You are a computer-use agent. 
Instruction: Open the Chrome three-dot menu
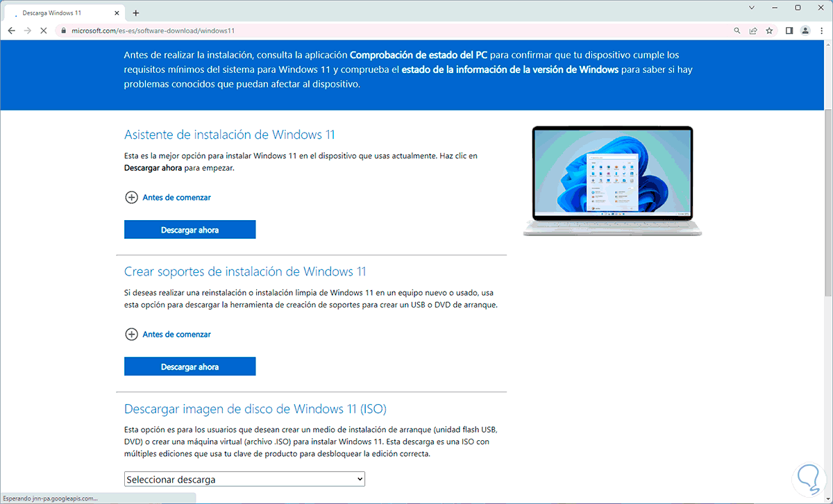(x=821, y=31)
